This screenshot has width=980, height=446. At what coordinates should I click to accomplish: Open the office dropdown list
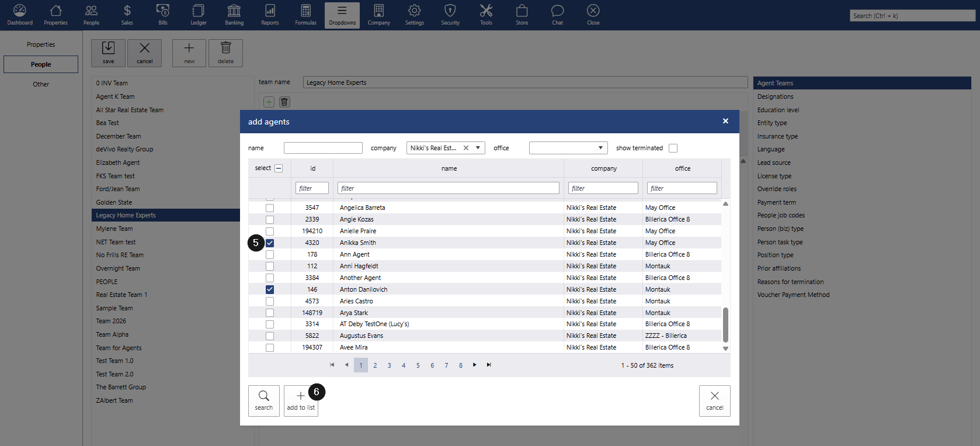tap(600, 148)
